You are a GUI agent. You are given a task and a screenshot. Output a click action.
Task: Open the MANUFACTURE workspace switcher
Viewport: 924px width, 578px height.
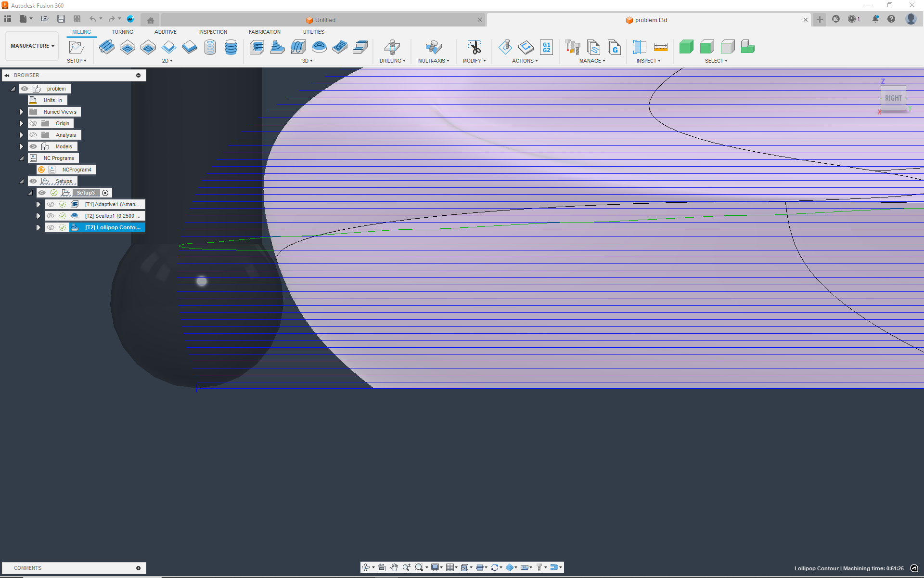31,46
